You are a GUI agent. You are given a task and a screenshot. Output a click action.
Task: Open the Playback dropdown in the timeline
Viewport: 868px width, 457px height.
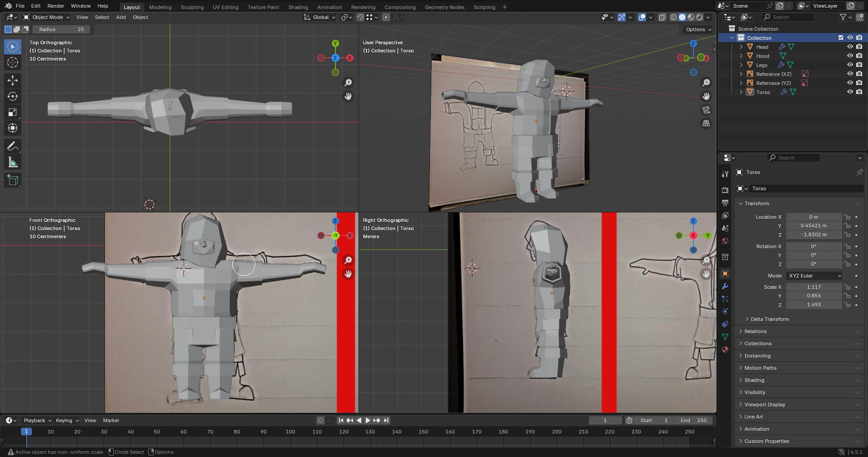click(x=37, y=420)
